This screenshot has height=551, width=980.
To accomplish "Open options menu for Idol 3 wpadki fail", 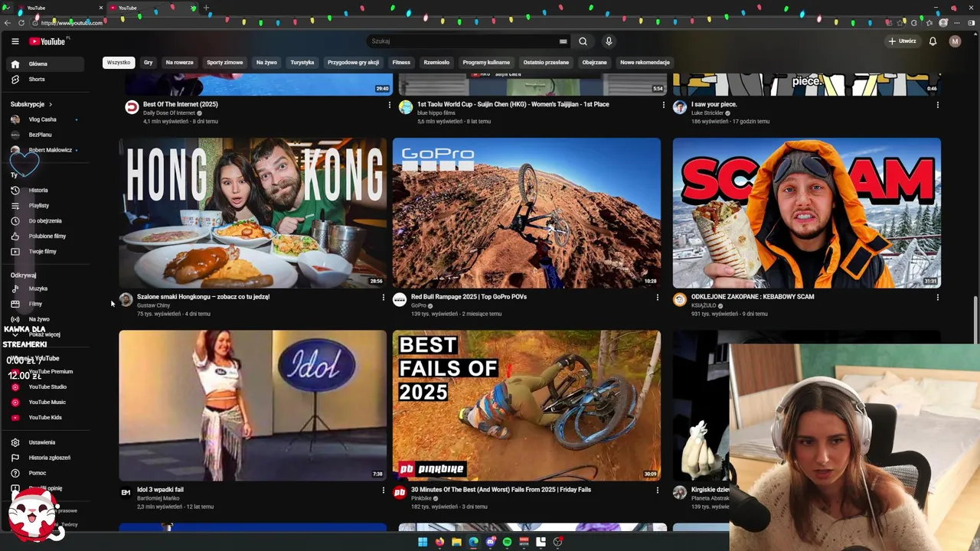I will 383,491.
